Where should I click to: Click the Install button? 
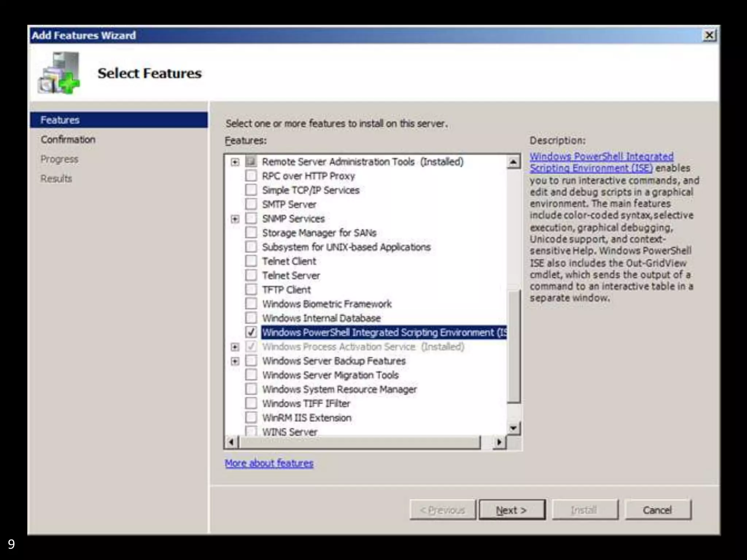tap(585, 510)
